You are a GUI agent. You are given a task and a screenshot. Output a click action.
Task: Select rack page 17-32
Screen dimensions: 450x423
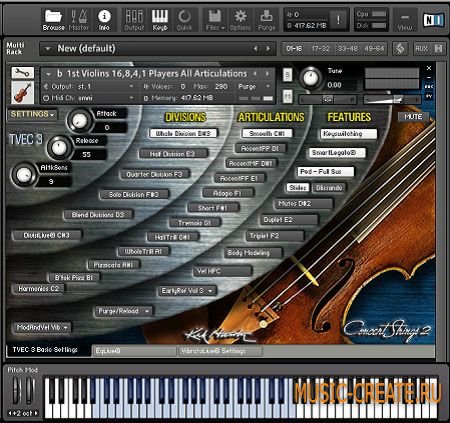coord(321,49)
